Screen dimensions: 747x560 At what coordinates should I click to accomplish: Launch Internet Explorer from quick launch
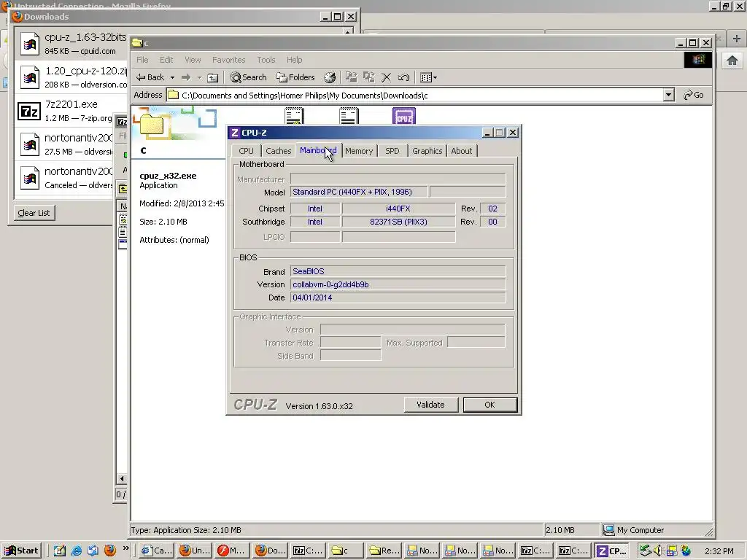pos(76,551)
